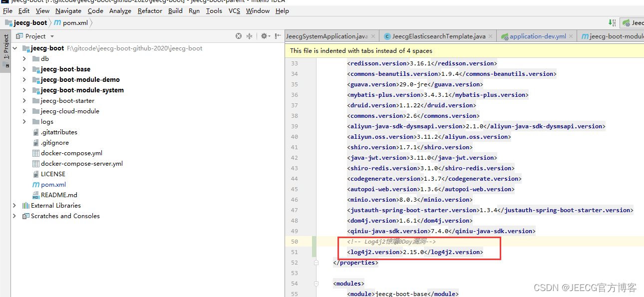The width and height of the screenshot is (644, 297).
Task: Open the Run menu
Action: [x=194, y=10]
